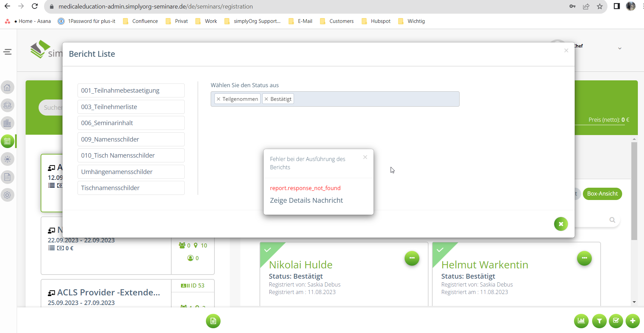The height and width of the screenshot is (333, 644).
Task: Click the green document report button
Action: tap(213, 321)
